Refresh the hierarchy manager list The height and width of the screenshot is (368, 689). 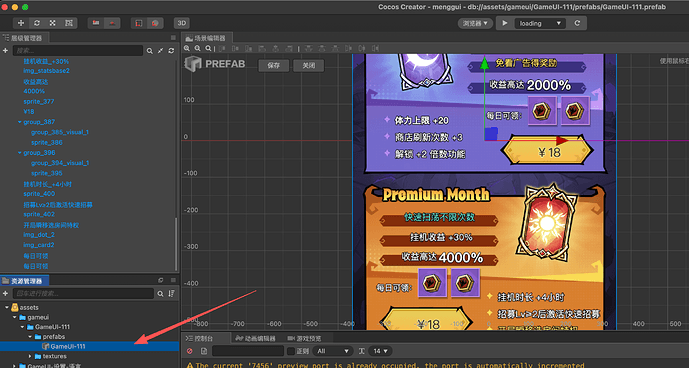click(x=171, y=51)
